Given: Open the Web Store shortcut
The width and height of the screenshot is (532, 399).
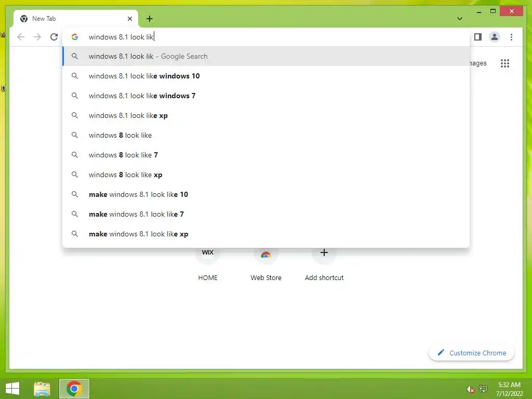Looking at the screenshot, I should point(266,264).
